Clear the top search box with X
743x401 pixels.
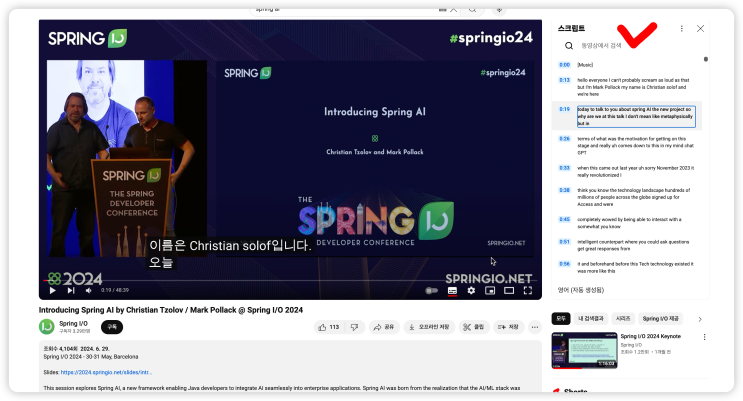[453, 9]
